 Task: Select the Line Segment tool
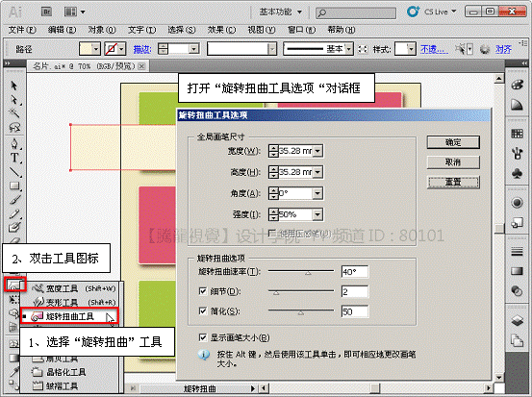click(x=13, y=172)
